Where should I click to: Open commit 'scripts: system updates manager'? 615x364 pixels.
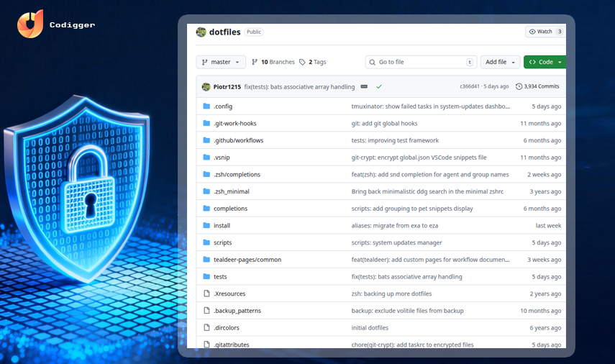coord(396,243)
